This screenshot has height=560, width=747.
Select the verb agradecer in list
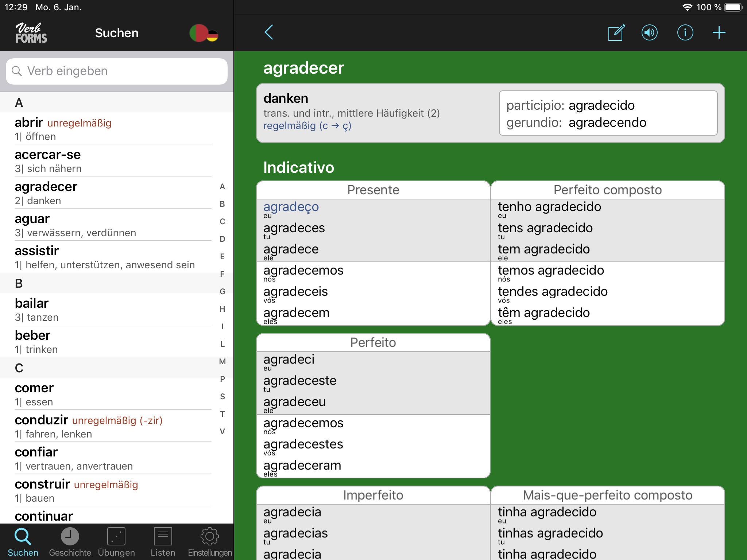click(113, 193)
